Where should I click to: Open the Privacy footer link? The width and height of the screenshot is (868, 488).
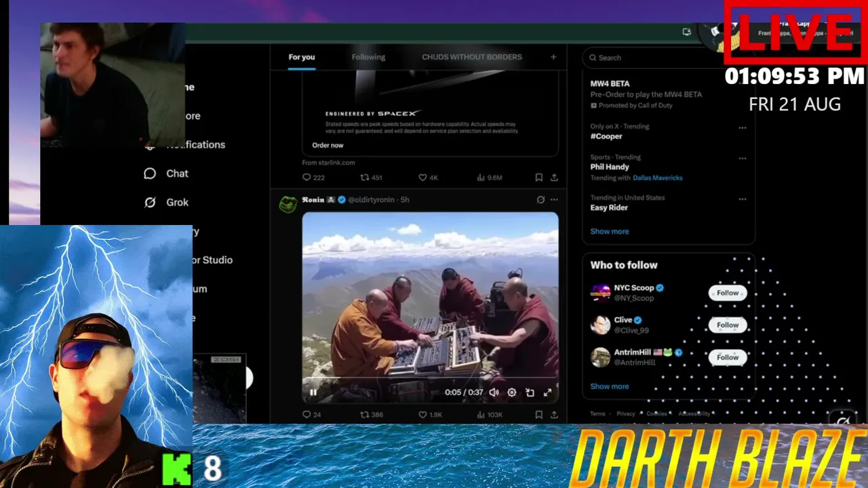tap(626, 413)
